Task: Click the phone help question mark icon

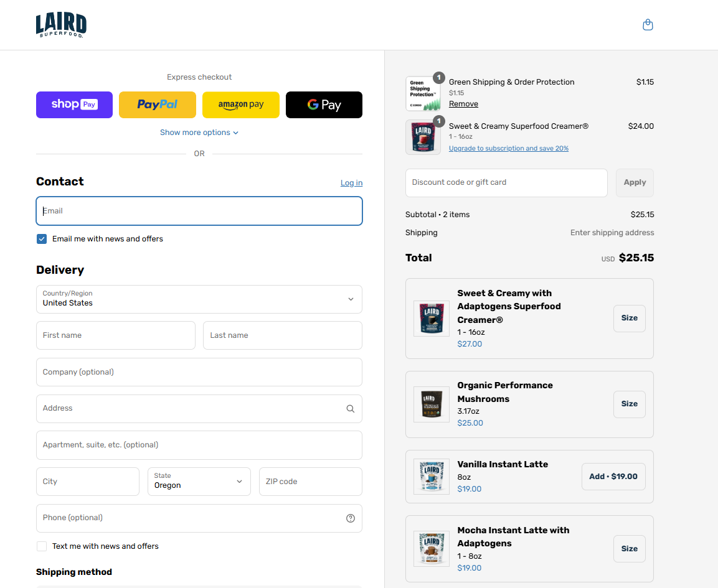Action: 351,518
